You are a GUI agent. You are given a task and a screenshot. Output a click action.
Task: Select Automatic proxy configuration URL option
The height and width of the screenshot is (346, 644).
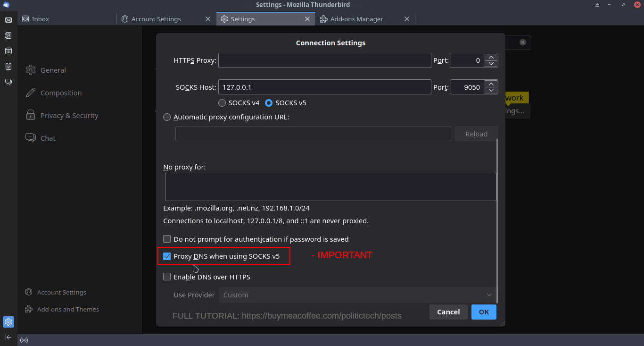167,117
